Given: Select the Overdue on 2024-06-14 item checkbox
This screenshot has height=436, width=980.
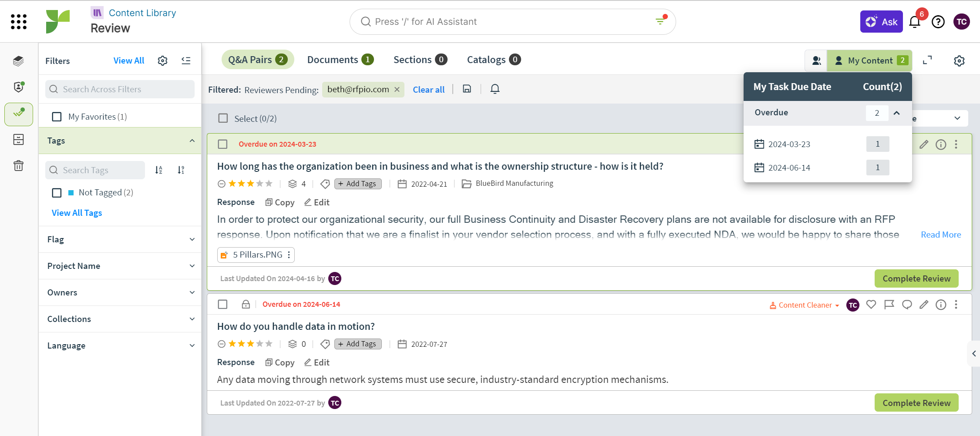Looking at the screenshot, I should click(x=222, y=304).
